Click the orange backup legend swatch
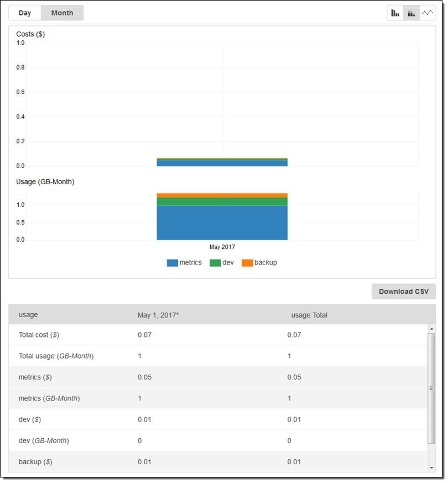 (x=247, y=263)
